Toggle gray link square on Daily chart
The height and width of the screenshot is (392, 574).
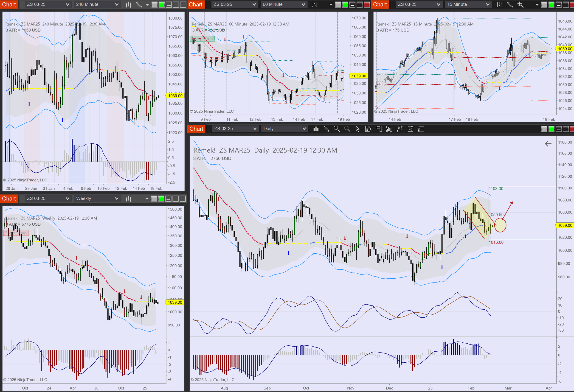[544, 129]
